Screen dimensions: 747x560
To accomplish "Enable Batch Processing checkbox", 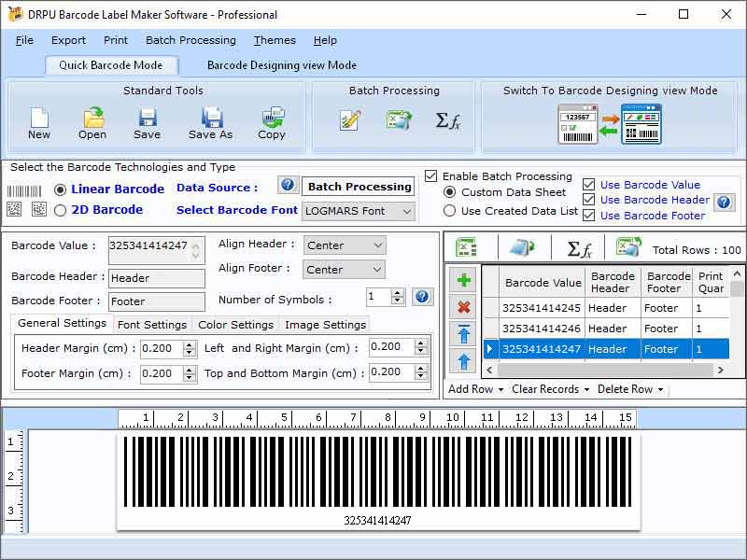I will 431,175.
